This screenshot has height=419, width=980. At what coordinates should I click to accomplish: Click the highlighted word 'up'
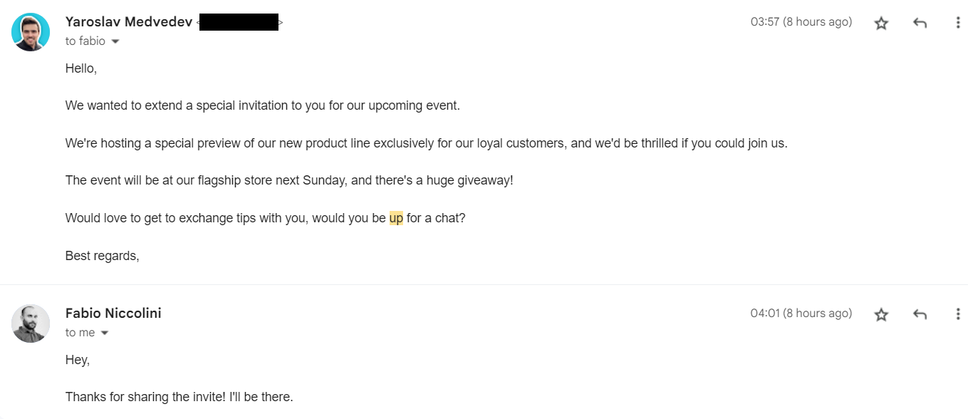(396, 218)
